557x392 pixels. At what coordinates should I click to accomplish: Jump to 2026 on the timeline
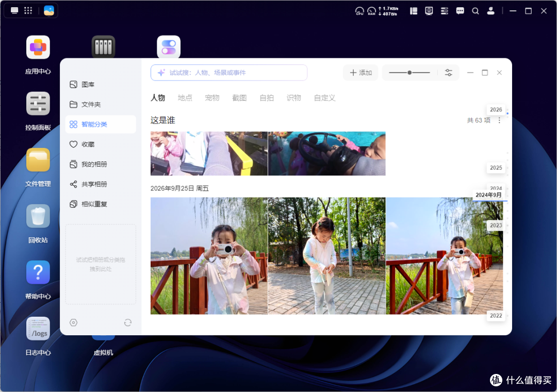click(496, 109)
